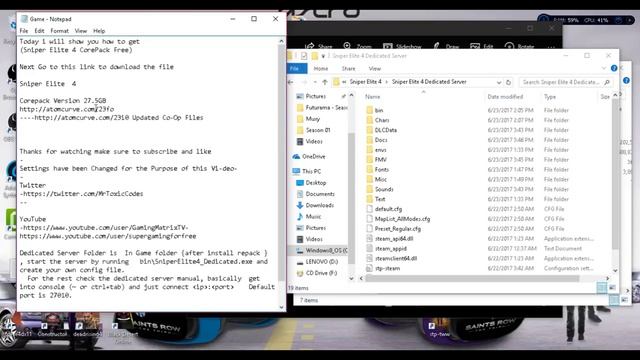Screen dimensions: 640x360
Task: Click Sniper Elite 4 breadcrumb segment
Action: (x=365, y=82)
